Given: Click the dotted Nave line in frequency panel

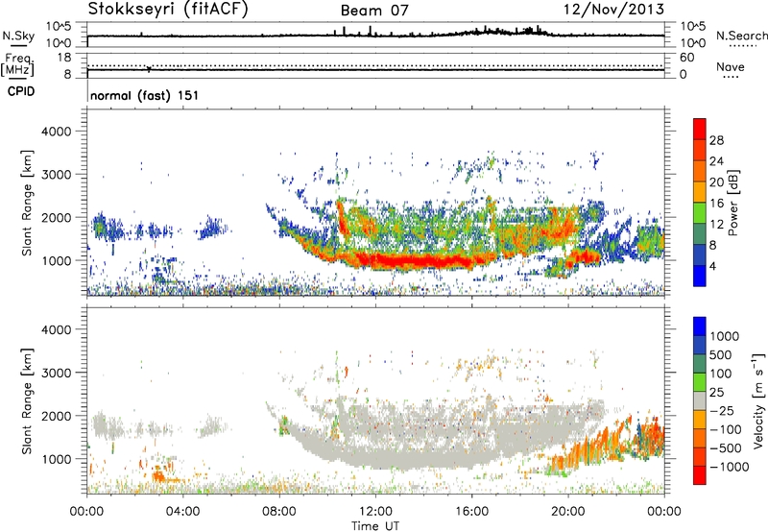Looking at the screenshot, I should 375,65.
